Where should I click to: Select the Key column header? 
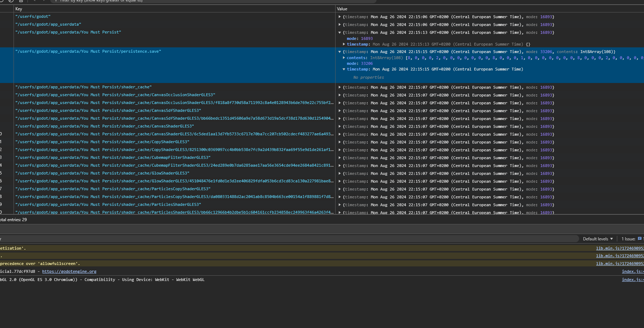(x=174, y=9)
